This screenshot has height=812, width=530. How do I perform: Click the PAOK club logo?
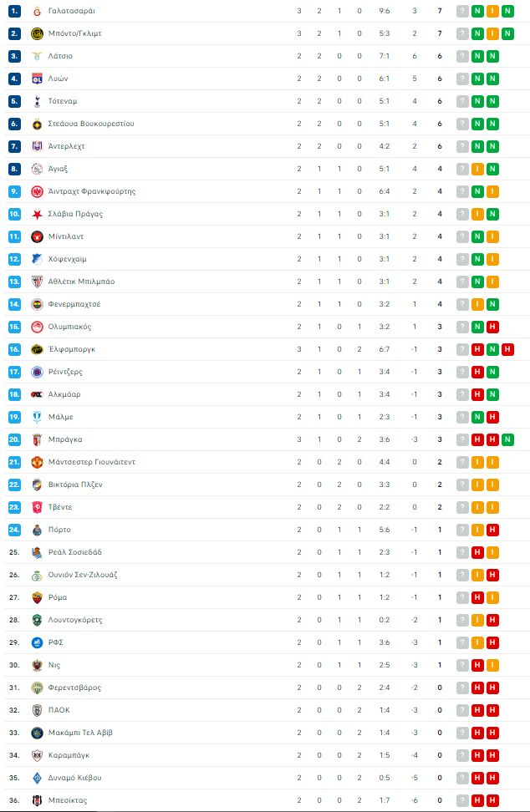tap(37, 710)
